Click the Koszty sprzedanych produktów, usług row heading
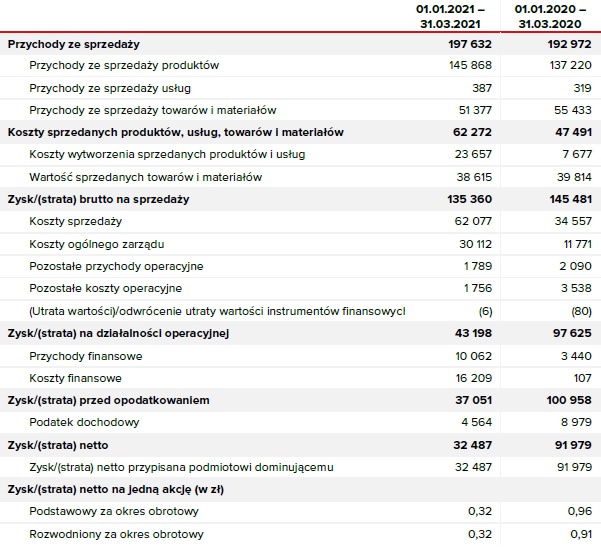Image resolution: width=601 pixels, height=551 pixels. coord(175,133)
